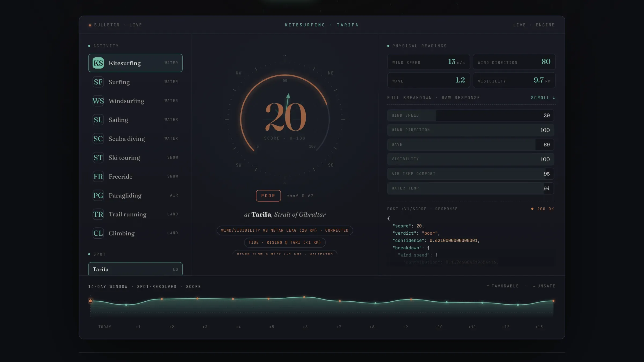This screenshot has height=362, width=644.
Task: Select the +6 day point on the chart
Action: [x=304, y=297]
